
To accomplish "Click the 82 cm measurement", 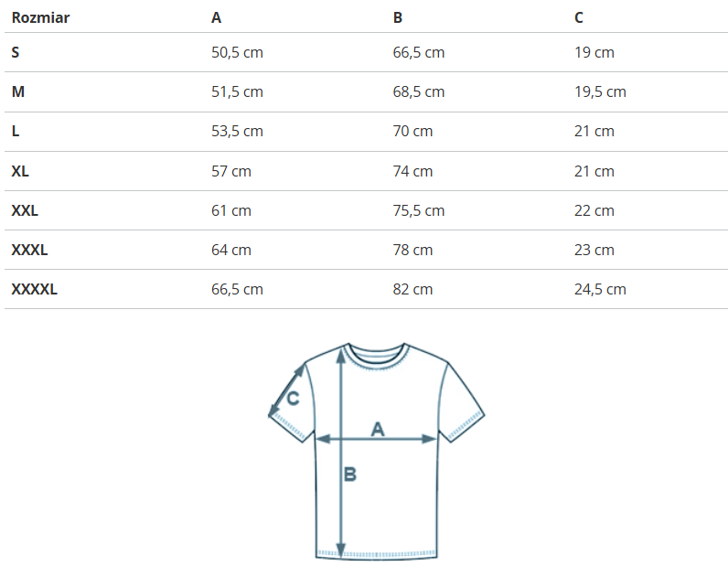I will tap(412, 289).
